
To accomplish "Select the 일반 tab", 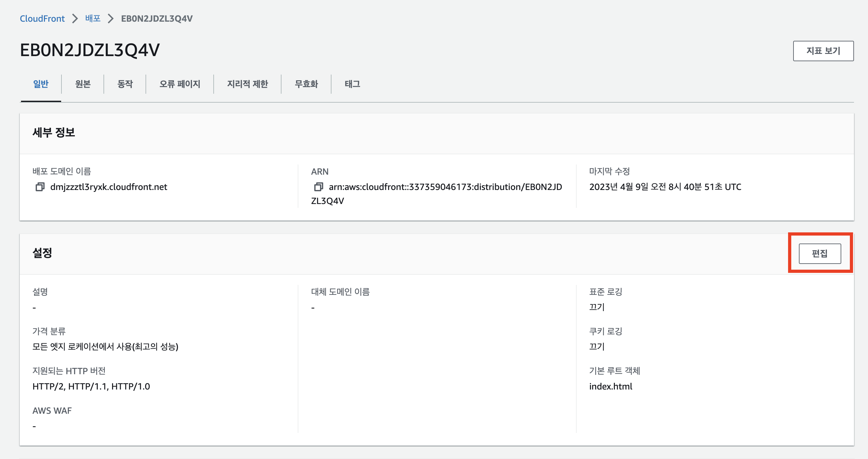I will click(41, 84).
